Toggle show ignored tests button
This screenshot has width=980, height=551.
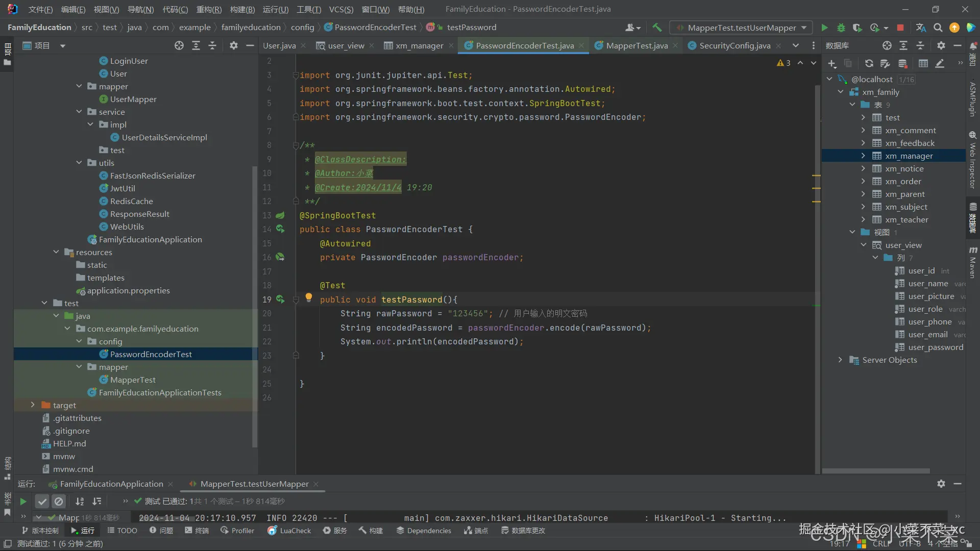pyautogui.click(x=59, y=502)
